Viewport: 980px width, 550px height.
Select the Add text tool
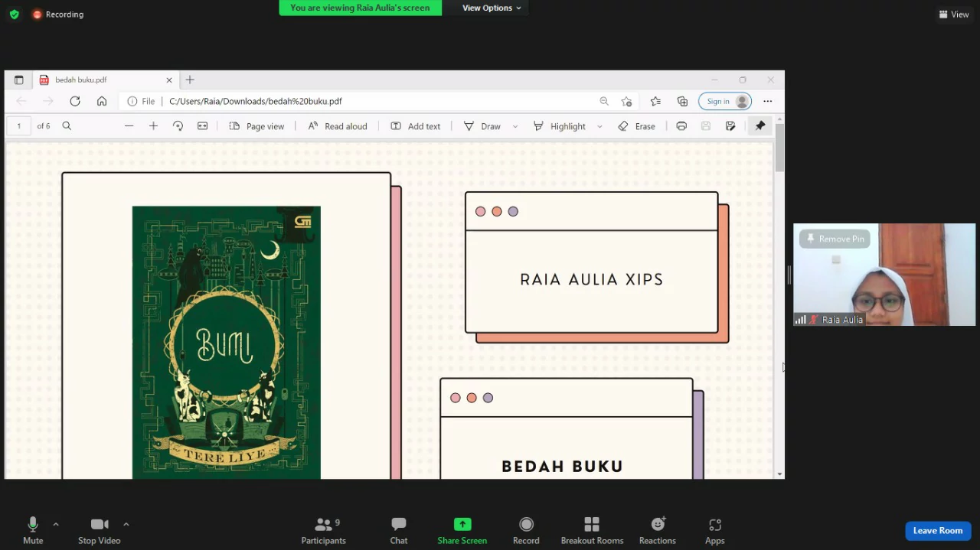pyautogui.click(x=416, y=126)
